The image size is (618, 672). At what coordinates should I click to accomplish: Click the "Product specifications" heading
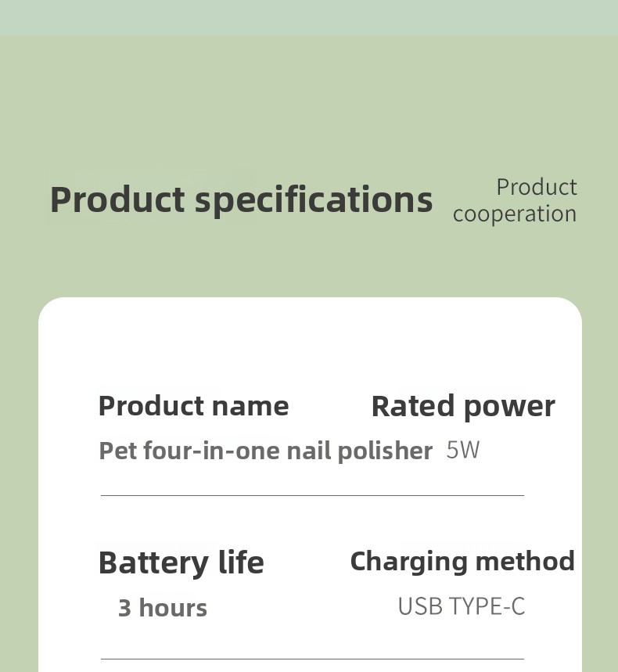tap(241, 199)
